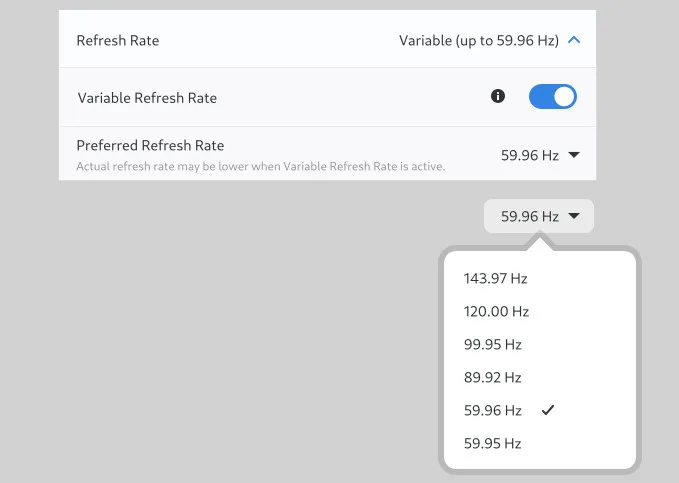
Task: Click the 59.96 Hz value in Preferred row
Action: pos(530,155)
